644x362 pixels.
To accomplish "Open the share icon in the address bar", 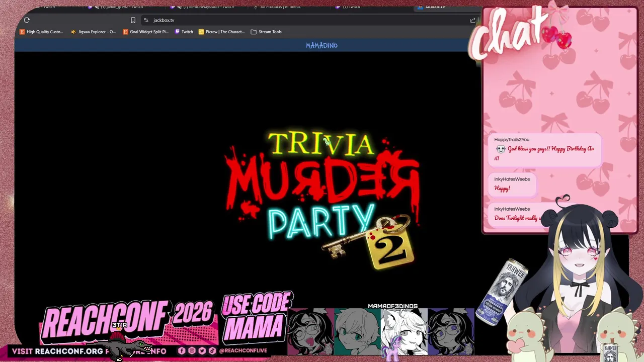I will point(472,20).
